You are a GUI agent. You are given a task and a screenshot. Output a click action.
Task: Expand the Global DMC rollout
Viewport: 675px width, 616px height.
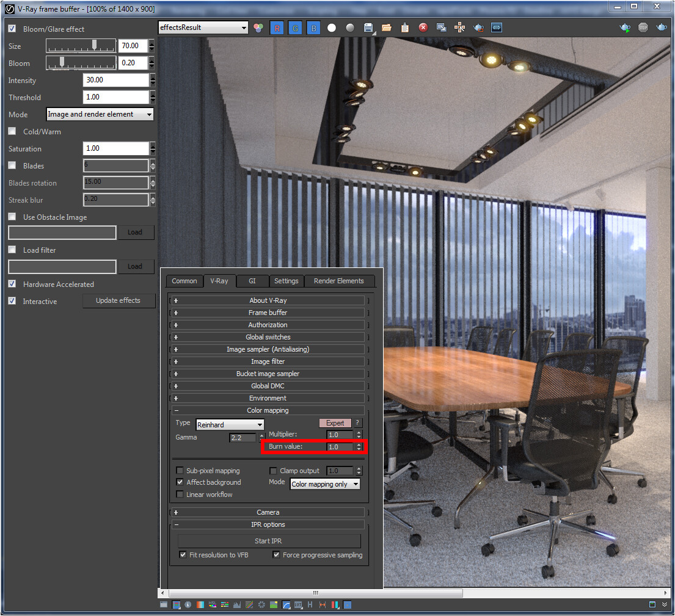[268, 386]
